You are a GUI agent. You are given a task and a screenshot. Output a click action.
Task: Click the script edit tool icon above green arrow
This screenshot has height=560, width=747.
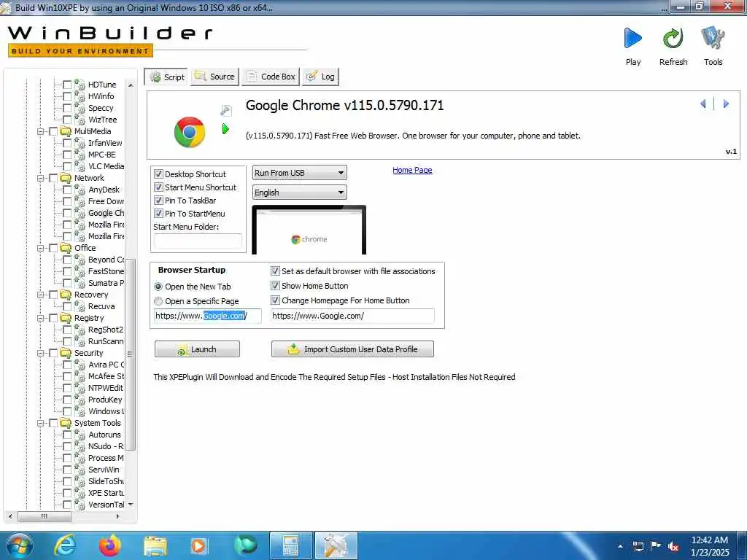(x=226, y=111)
